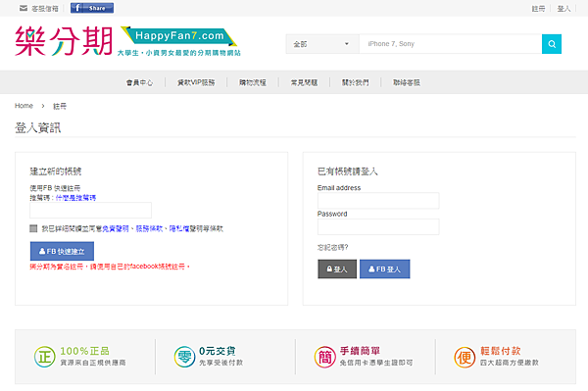Open 常見問題 navigation item

coord(304,82)
